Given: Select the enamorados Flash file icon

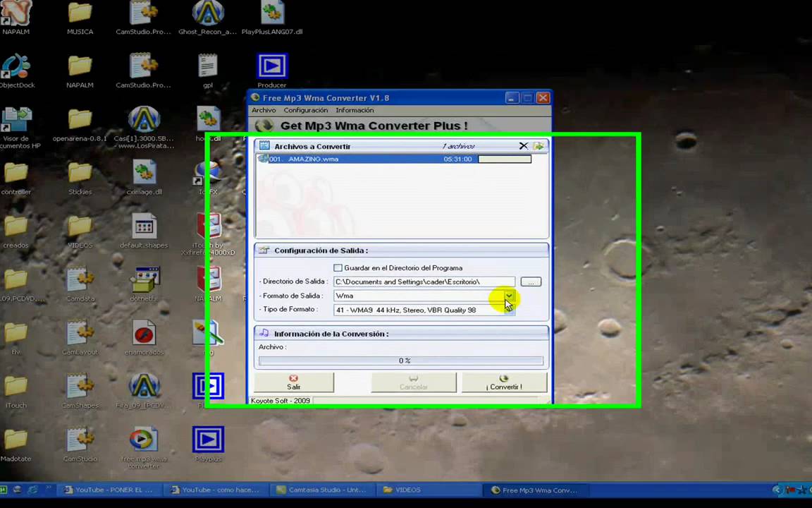Looking at the screenshot, I should 144,333.
